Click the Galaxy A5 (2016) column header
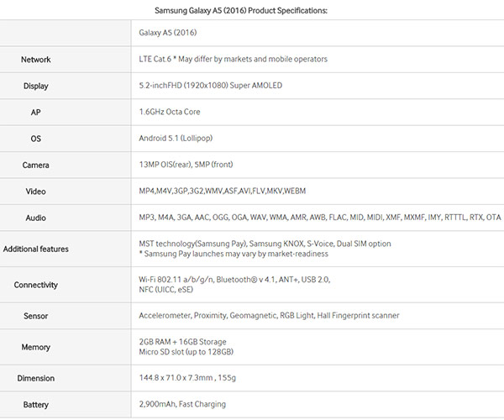The height and width of the screenshot is (420, 504). [x=168, y=33]
